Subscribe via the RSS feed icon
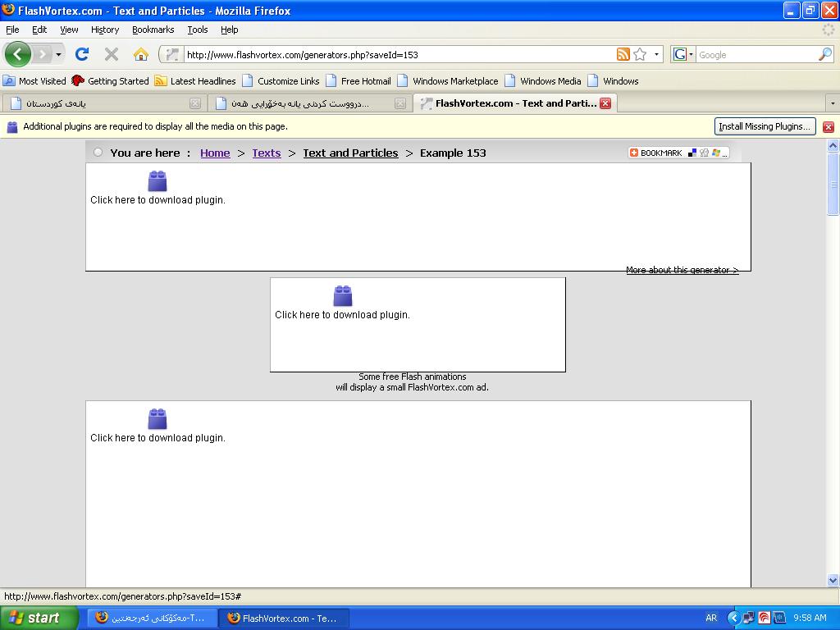Screen dimensions: 840x630 tap(623, 54)
